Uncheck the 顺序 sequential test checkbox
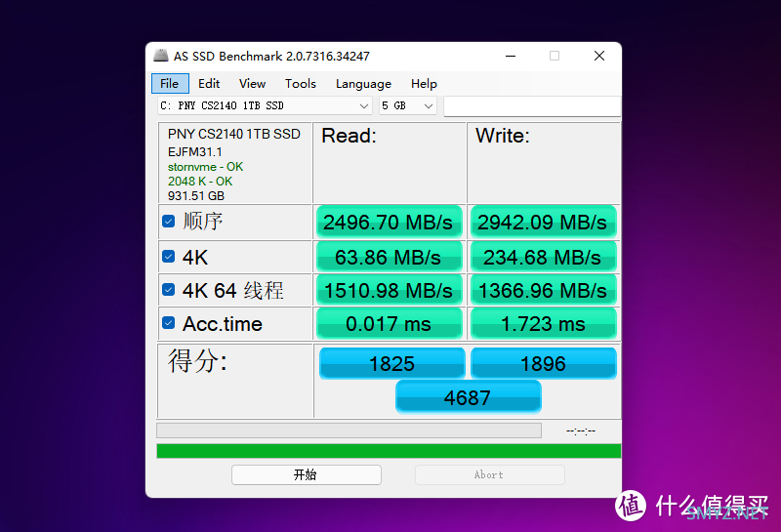The width and height of the screenshot is (781, 532). click(168, 222)
